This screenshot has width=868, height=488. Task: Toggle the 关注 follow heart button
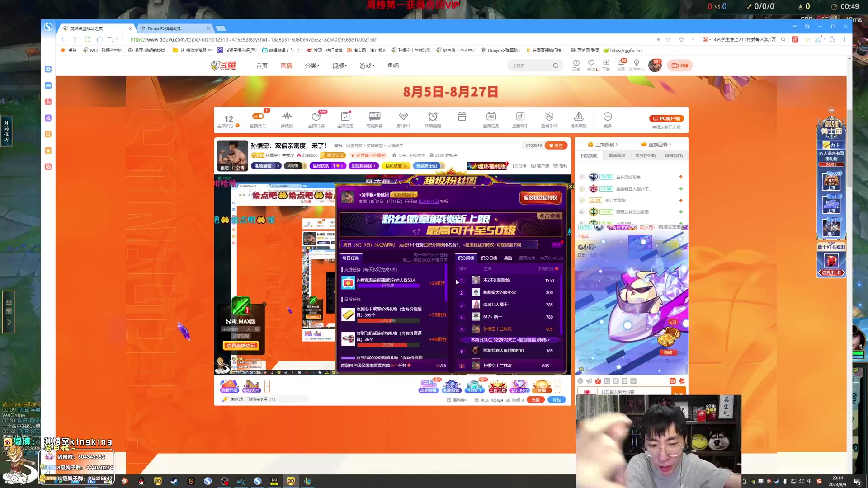coord(556,145)
